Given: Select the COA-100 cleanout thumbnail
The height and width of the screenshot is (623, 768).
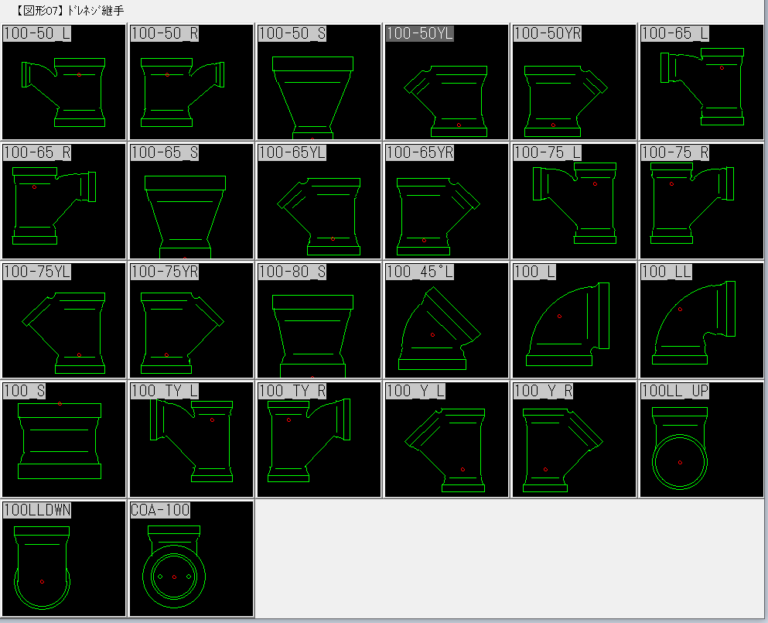Looking at the screenshot, I should coord(192,559).
